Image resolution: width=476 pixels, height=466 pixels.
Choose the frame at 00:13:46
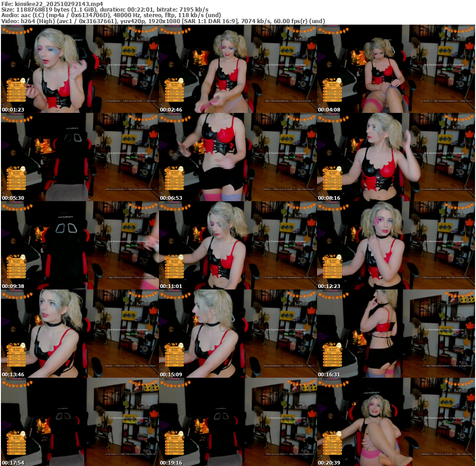(x=80, y=334)
